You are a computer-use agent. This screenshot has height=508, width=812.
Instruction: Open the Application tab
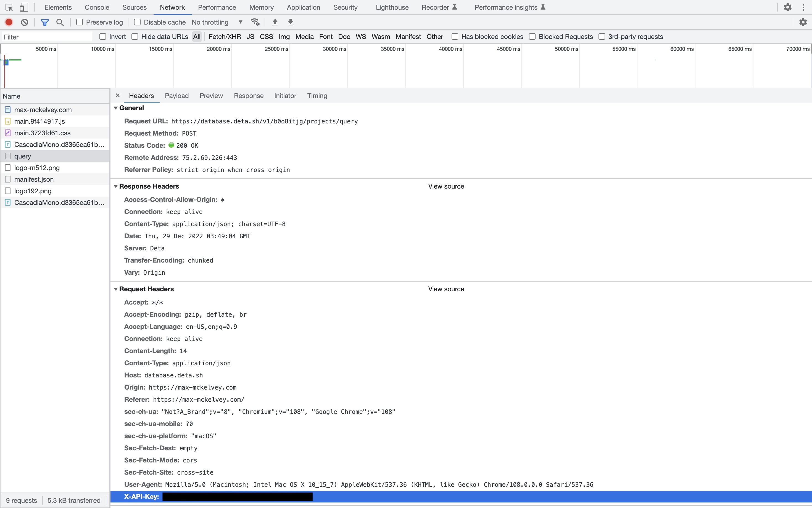303,7
